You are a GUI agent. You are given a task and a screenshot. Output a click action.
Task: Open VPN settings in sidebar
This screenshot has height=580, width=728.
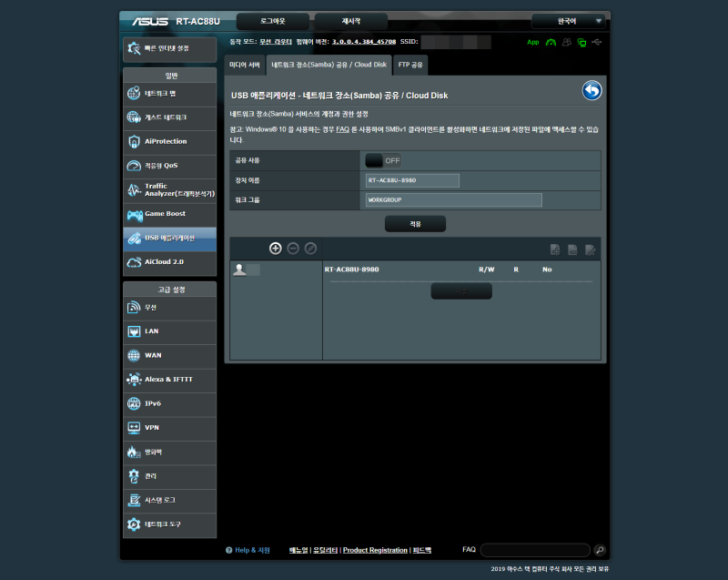[x=170, y=428]
